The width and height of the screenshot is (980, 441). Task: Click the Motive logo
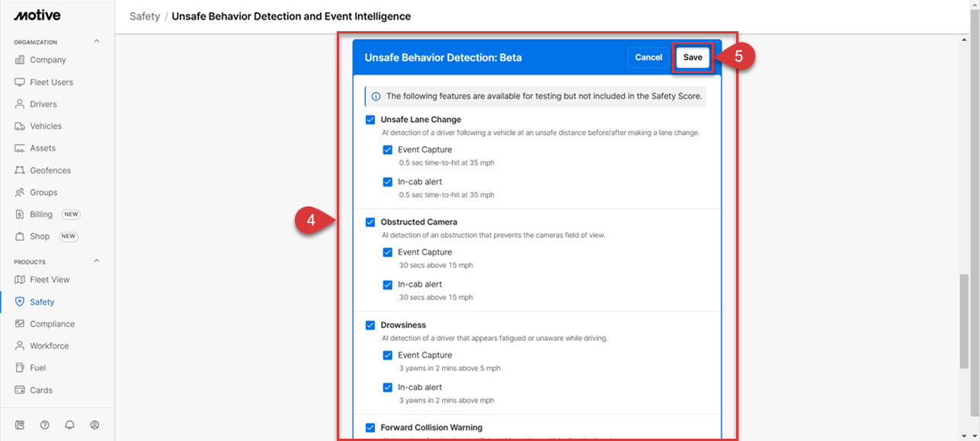[x=37, y=15]
